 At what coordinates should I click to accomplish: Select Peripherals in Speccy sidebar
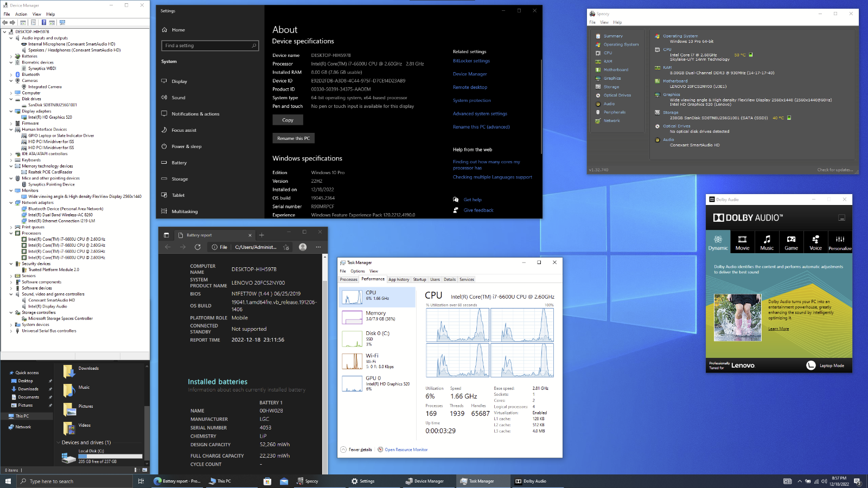click(615, 112)
